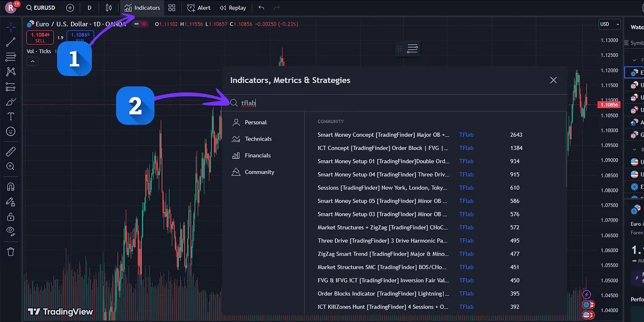The image size is (644, 322).
Task: Enable Magnet mode for drawings
Action: tap(11, 185)
